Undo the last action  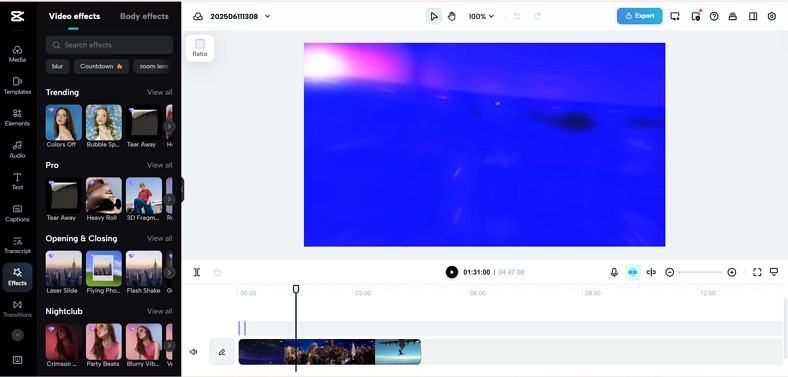(517, 17)
